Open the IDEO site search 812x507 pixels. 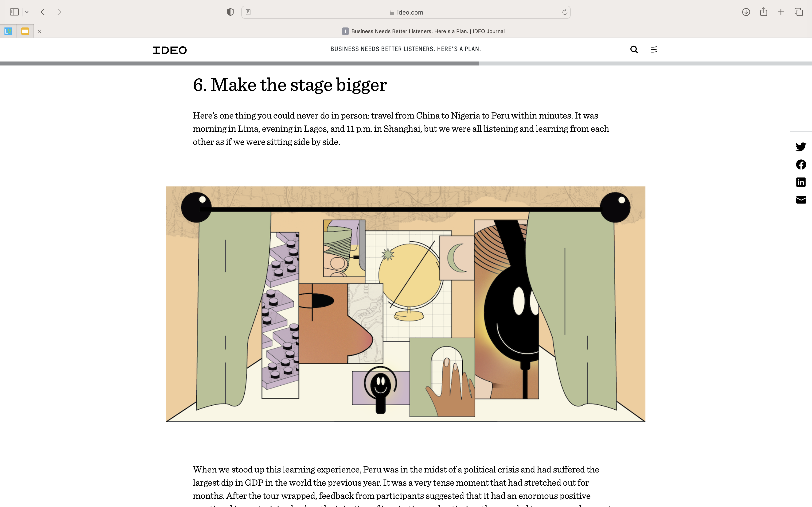634,50
